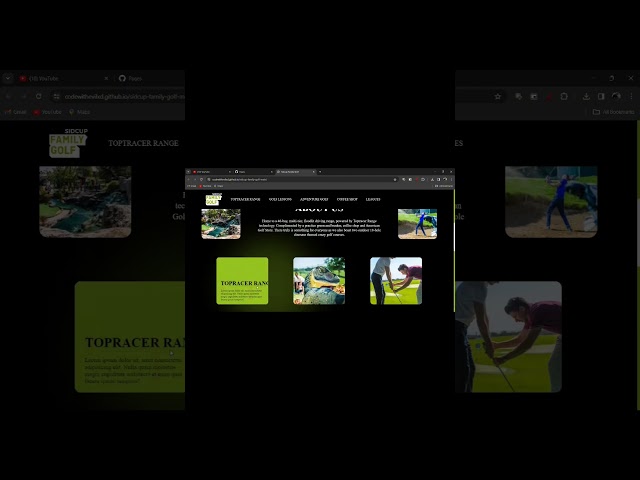Viewport: 640px width, 480px height.
Task: Select the dinosaur adventure golf card in center page
Action: pos(319,281)
